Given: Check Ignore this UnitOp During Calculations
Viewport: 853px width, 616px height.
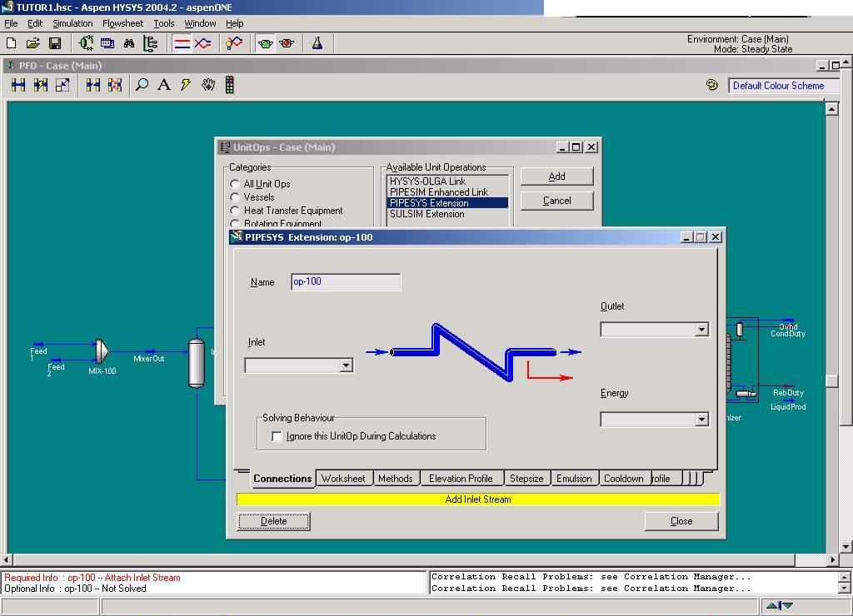Looking at the screenshot, I should click(x=277, y=436).
